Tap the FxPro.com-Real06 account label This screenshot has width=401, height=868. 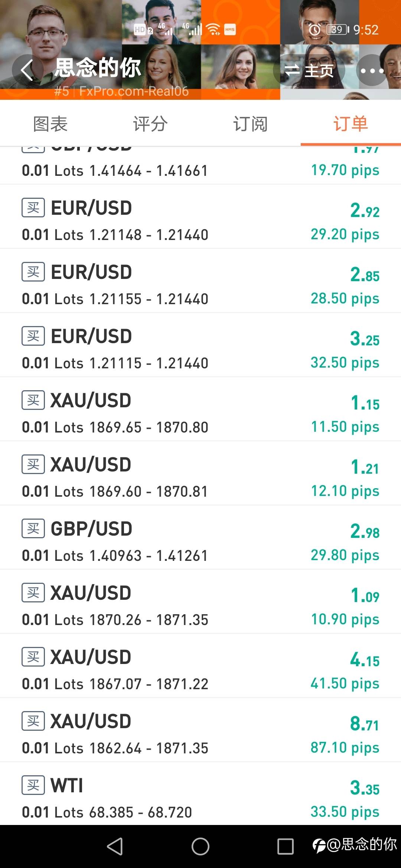tap(134, 91)
